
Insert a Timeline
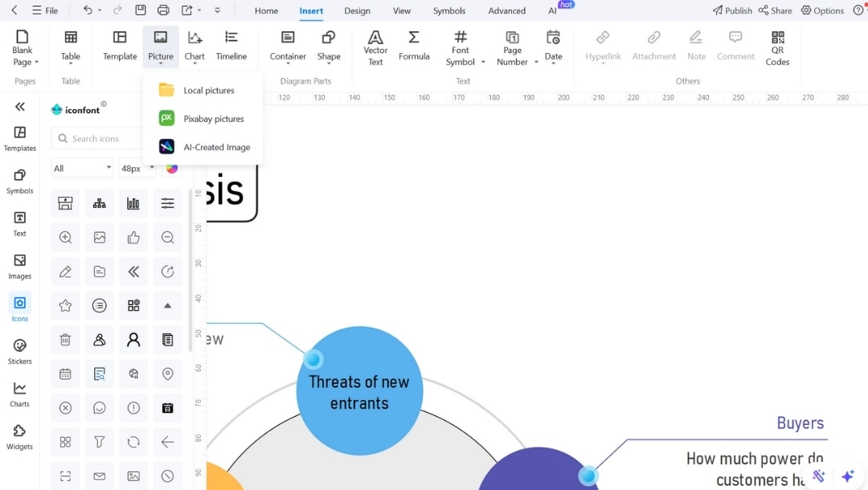[x=231, y=47]
